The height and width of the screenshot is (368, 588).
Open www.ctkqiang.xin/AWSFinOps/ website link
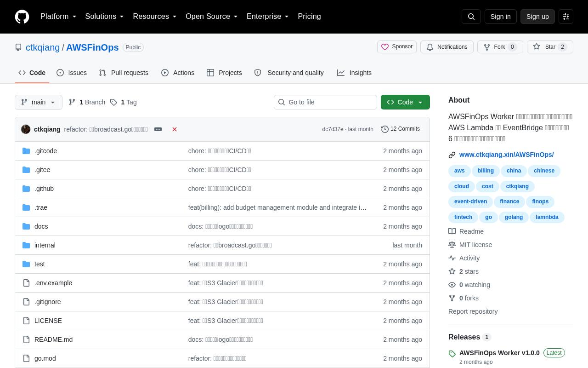[x=506, y=155]
